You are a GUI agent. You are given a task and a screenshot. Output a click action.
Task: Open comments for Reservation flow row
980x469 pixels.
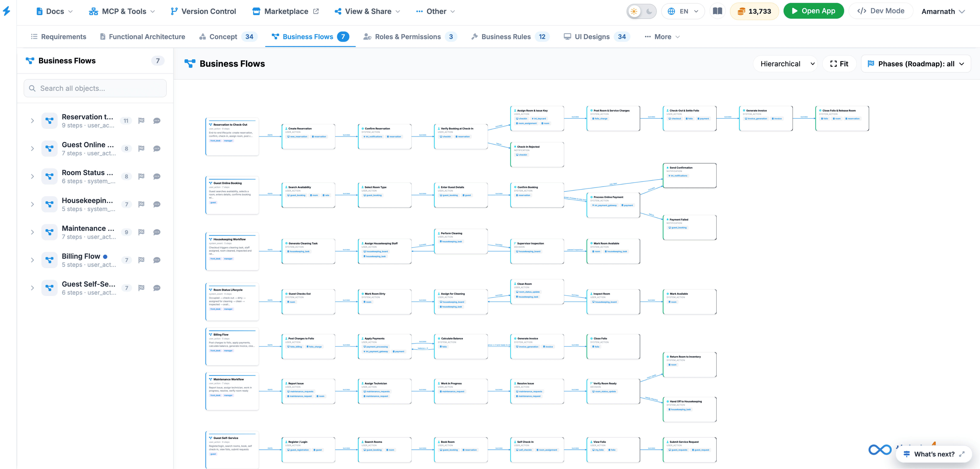pyautogui.click(x=157, y=121)
